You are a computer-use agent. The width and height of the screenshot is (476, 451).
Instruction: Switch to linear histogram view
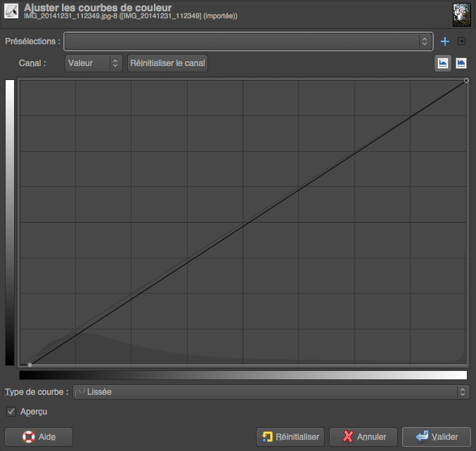(443, 63)
